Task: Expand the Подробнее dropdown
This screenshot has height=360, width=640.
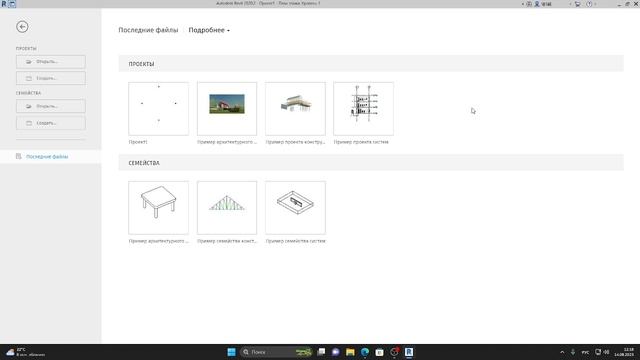Action: 209,30
